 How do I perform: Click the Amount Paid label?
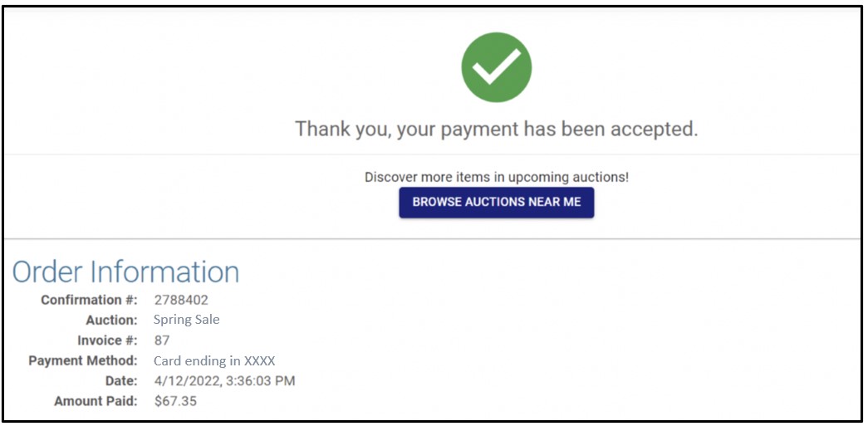pyautogui.click(x=96, y=401)
